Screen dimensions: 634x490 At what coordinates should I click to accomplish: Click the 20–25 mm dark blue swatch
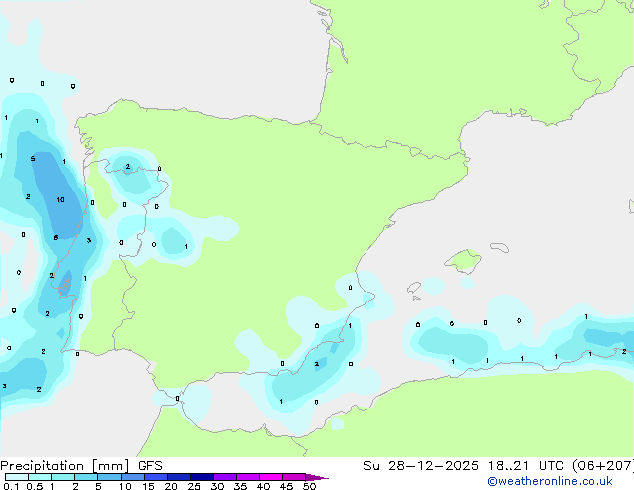(178, 477)
